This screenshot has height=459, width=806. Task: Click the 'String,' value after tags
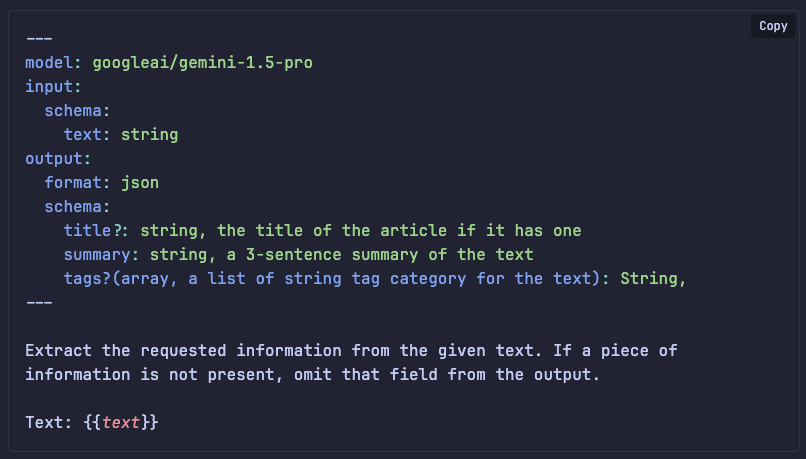(x=653, y=278)
